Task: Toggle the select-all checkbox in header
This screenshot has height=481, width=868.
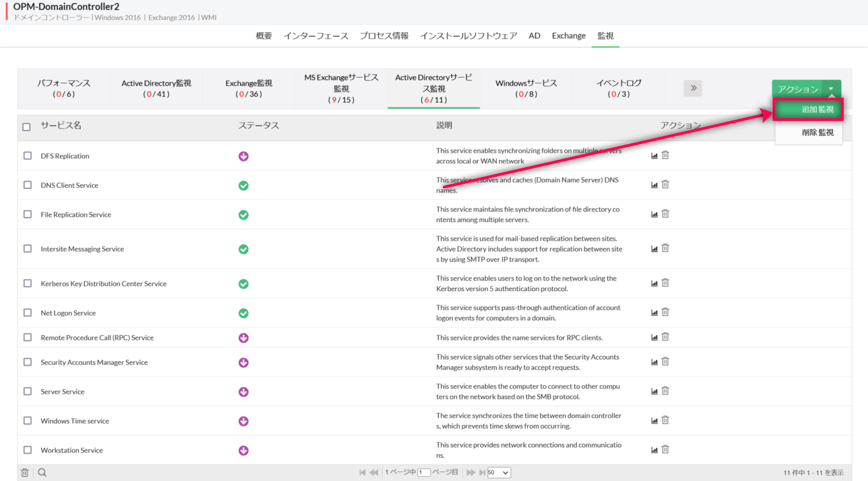Action: pos(26,127)
